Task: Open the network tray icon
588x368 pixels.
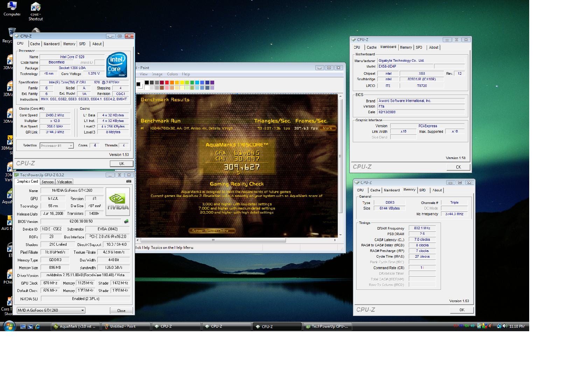Action: tap(499, 326)
